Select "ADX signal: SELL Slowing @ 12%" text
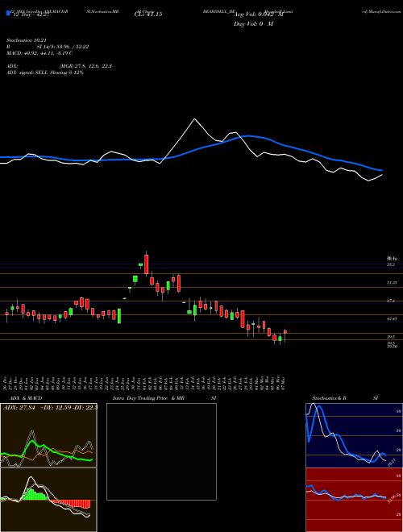This screenshot has width=403, height=532. click(x=45, y=73)
